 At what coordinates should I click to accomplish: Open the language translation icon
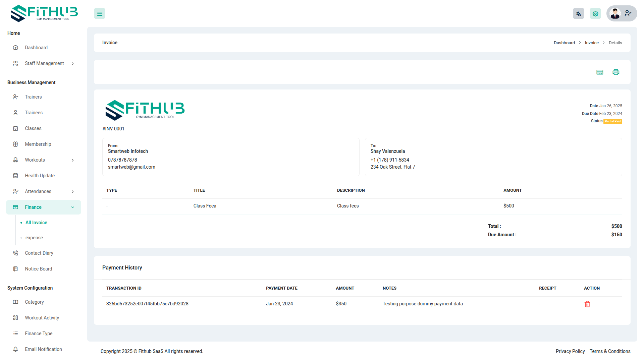[x=578, y=14]
